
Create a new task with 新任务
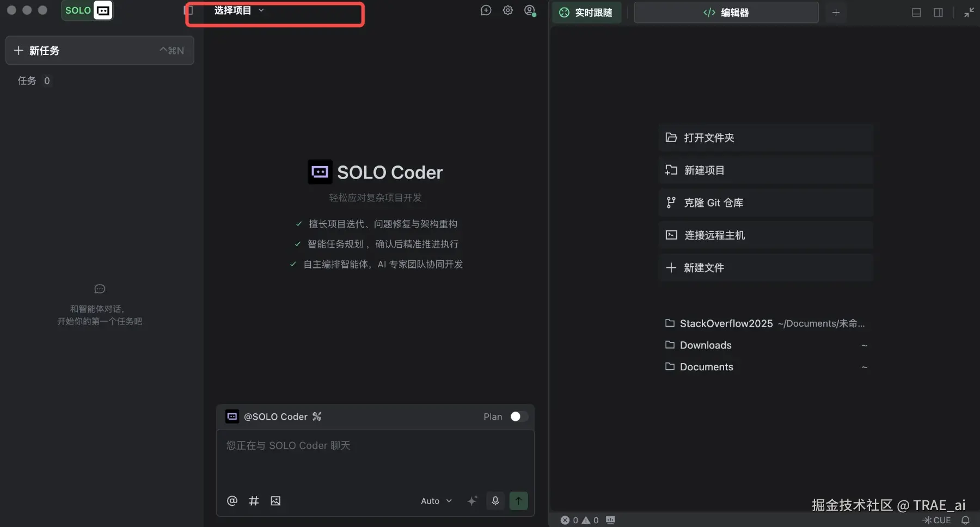100,51
